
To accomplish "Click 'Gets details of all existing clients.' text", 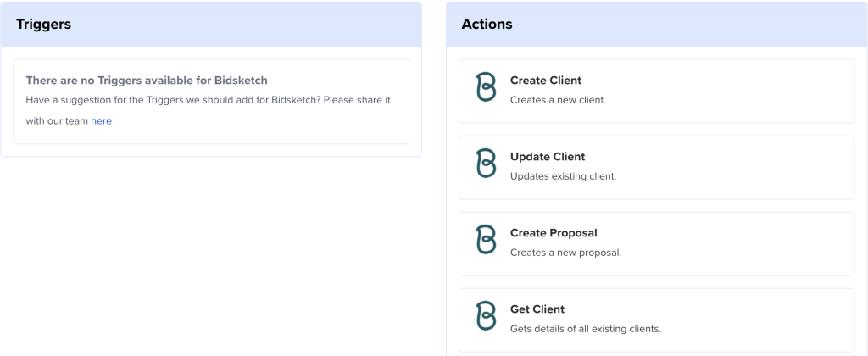I will click(585, 329).
